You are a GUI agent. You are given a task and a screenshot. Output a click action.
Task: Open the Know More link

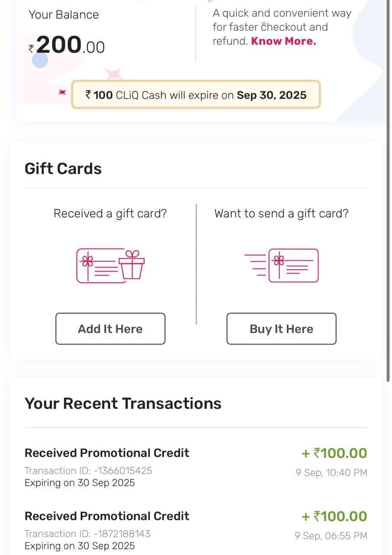(284, 41)
